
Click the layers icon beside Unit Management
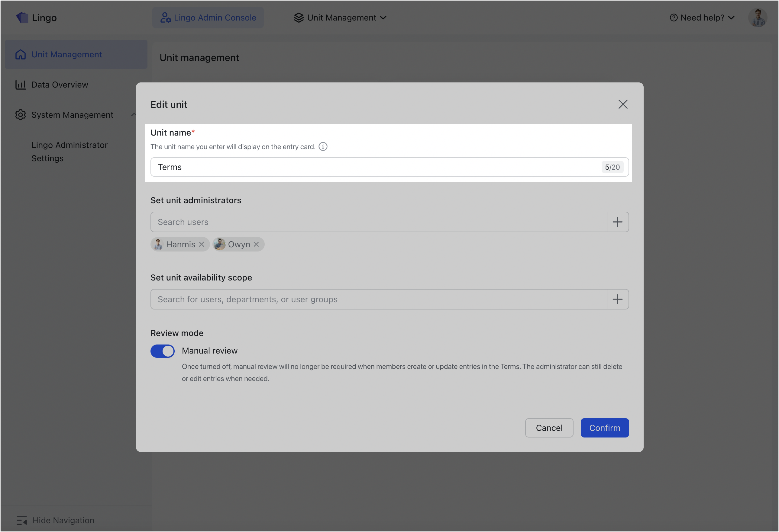click(299, 18)
